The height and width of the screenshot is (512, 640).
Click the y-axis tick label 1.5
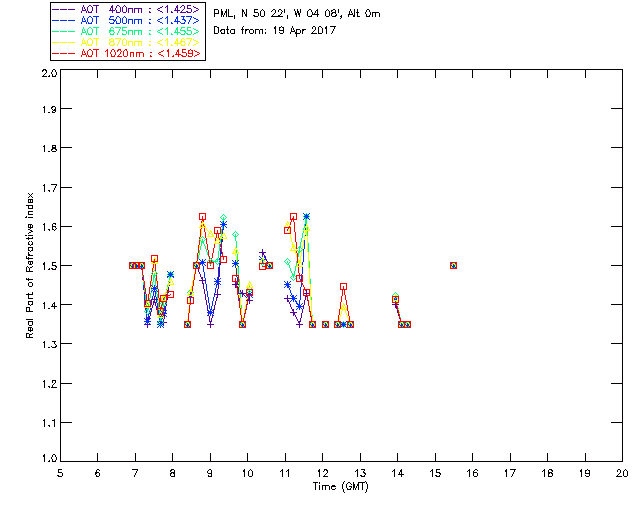click(49, 266)
